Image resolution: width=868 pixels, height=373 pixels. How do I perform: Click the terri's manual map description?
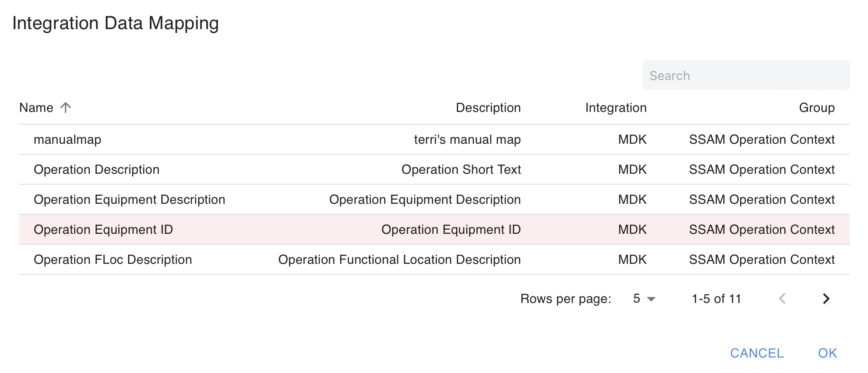click(467, 140)
